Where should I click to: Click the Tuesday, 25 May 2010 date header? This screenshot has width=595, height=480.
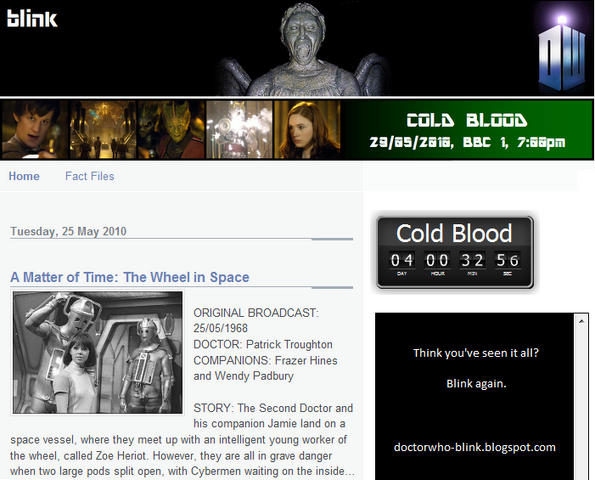[x=68, y=231]
